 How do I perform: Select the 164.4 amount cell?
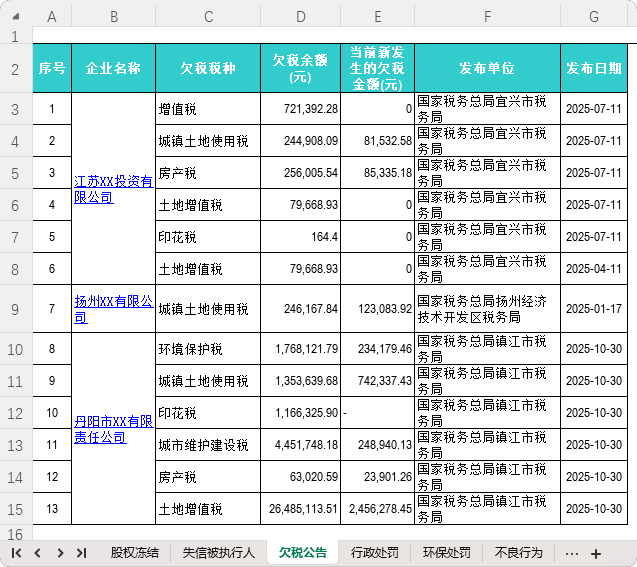point(301,237)
